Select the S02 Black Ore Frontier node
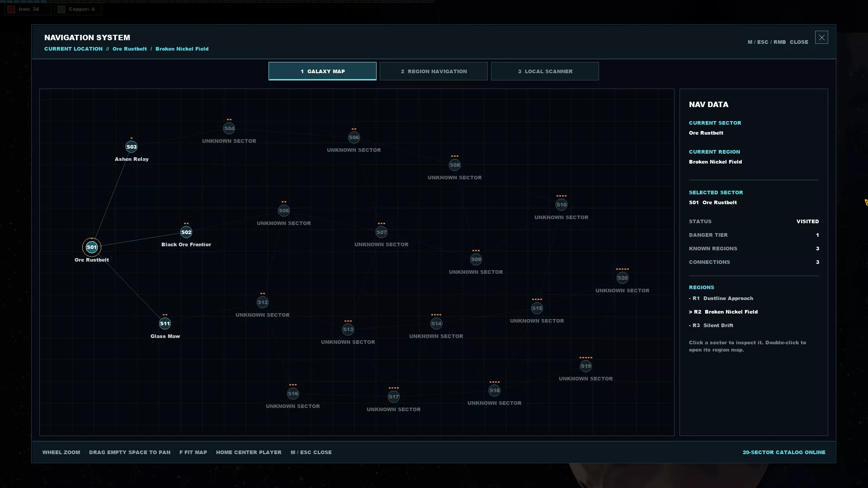The width and height of the screenshot is (868, 488). click(186, 232)
